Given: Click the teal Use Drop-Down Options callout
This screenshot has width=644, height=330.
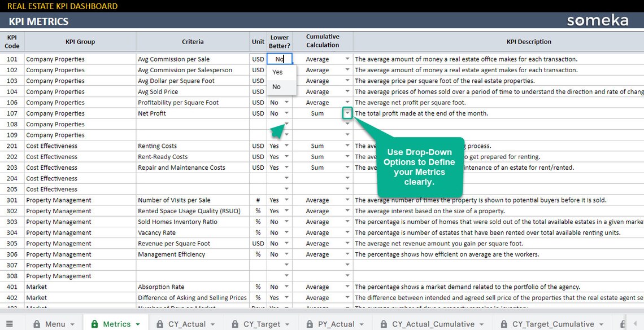Looking at the screenshot, I should (x=421, y=166).
